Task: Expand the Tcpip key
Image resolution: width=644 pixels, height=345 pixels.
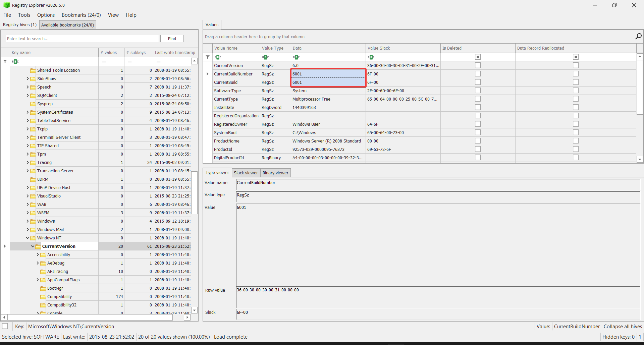Action: (x=28, y=129)
